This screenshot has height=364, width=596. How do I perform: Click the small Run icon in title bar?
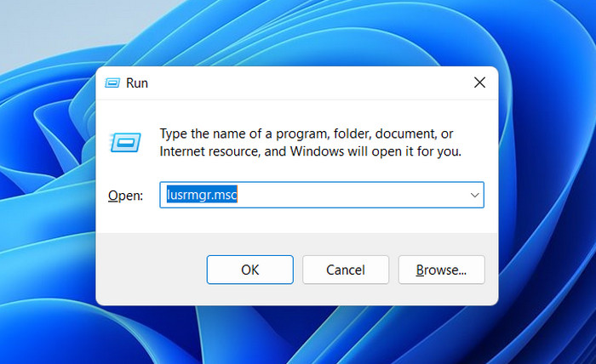click(x=112, y=82)
